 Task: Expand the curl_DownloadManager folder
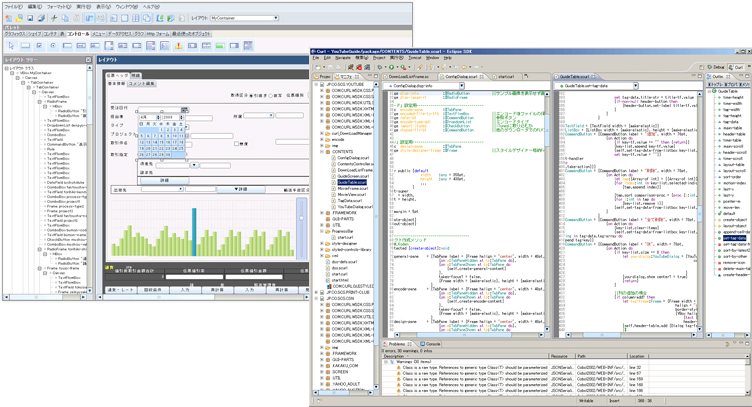pyautogui.click(x=322, y=133)
